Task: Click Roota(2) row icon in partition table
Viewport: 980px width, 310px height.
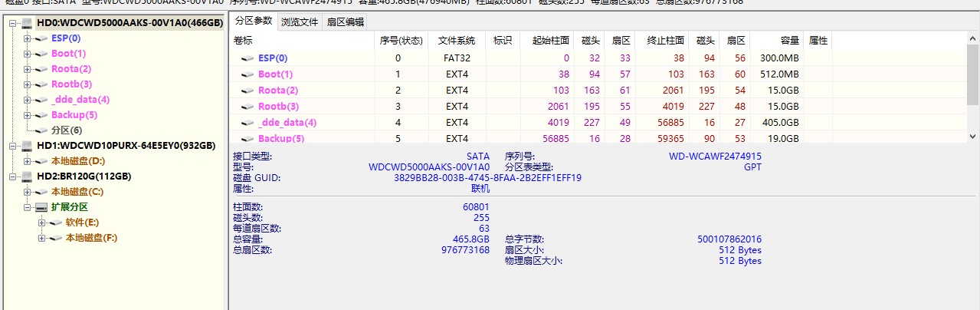Action: (x=247, y=91)
